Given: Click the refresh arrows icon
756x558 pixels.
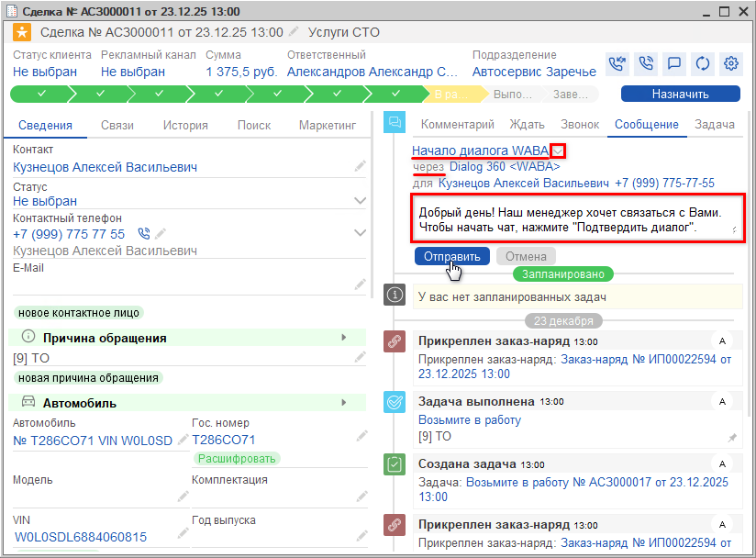Looking at the screenshot, I should click(x=703, y=63).
